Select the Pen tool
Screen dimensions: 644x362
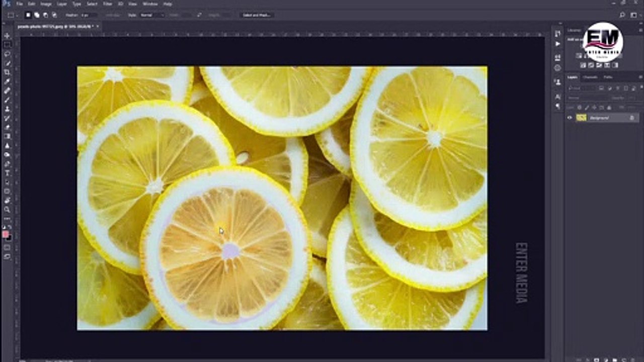[7, 163]
